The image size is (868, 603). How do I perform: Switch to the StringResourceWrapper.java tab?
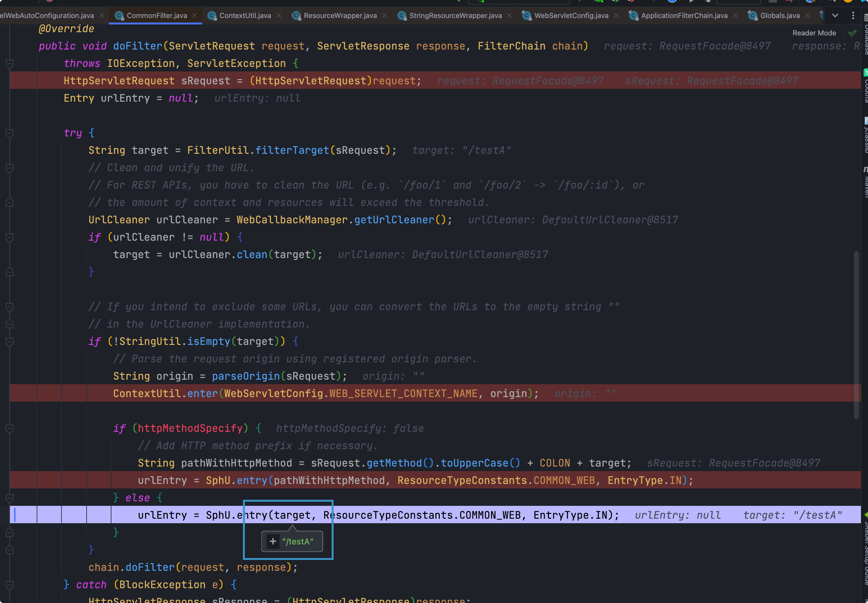pos(455,15)
